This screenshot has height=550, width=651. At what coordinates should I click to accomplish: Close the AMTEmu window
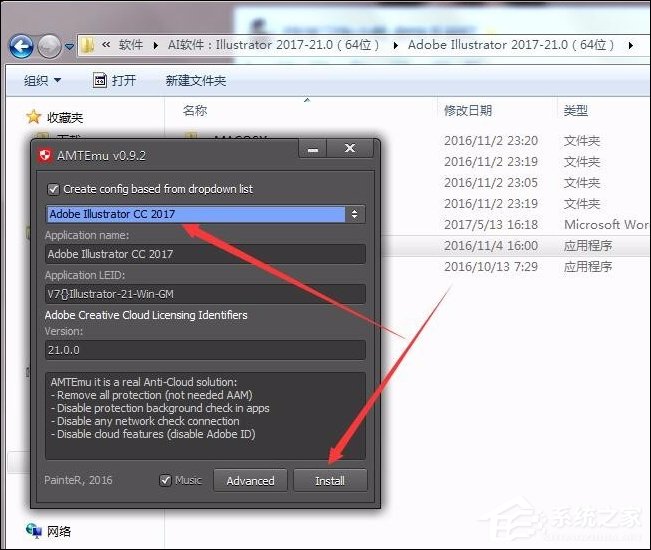(x=350, y=149)
